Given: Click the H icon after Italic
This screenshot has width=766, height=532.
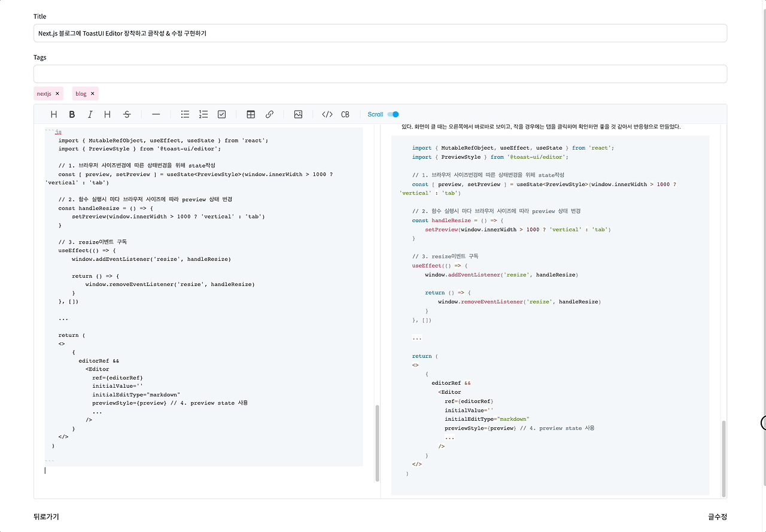Looking at the screenshot, I should tap(108, 114).
